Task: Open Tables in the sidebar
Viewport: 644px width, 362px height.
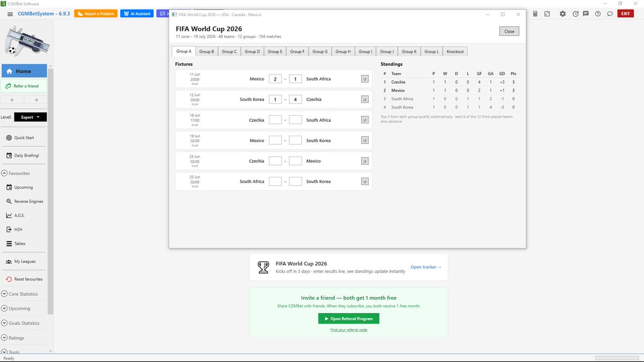Action: [x=24, y=243]
